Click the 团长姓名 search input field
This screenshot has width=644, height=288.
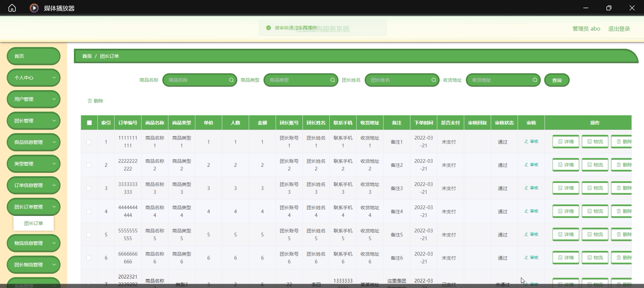pos(402,80)
